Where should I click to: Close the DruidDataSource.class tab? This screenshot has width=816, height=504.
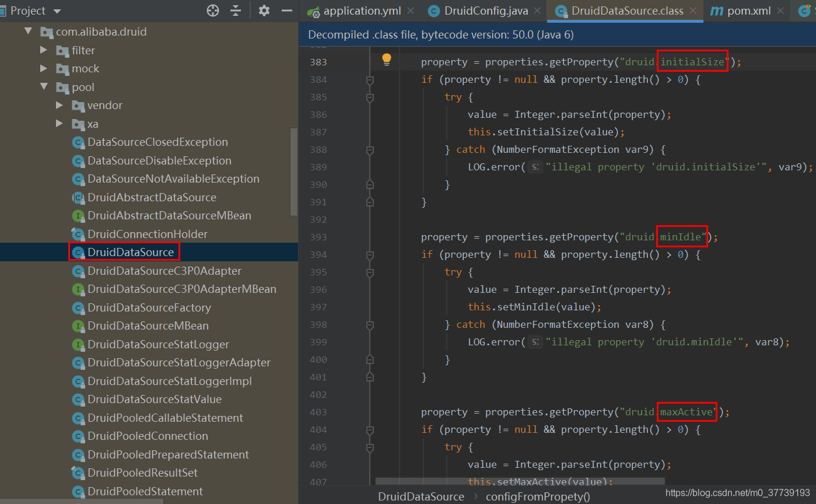(693, 11)
